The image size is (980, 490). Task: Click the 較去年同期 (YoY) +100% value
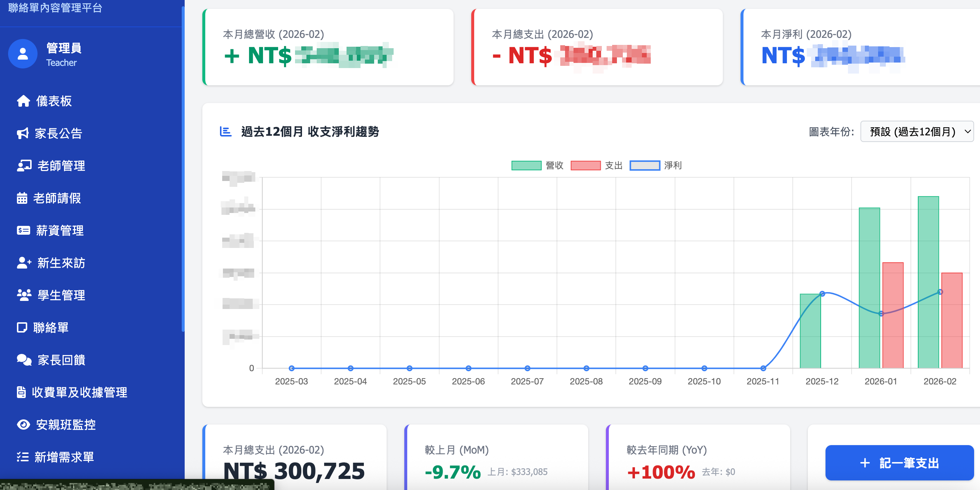click(x=661, y=472)
